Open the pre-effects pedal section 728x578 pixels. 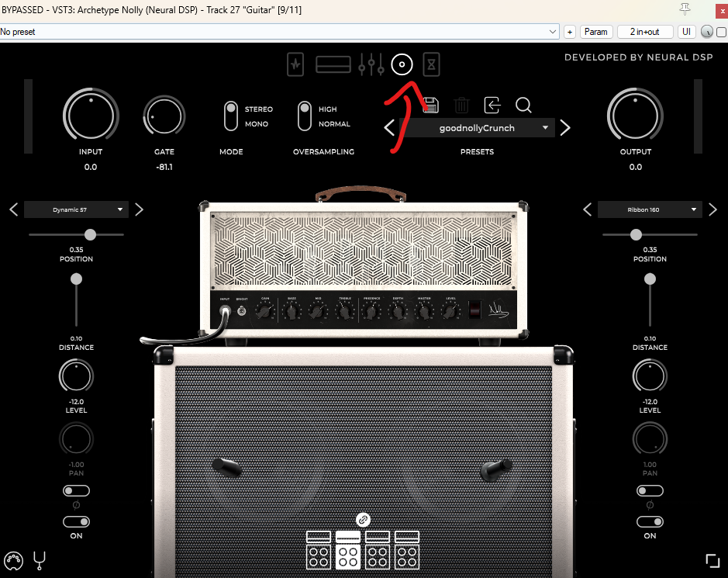coord(295,64)
